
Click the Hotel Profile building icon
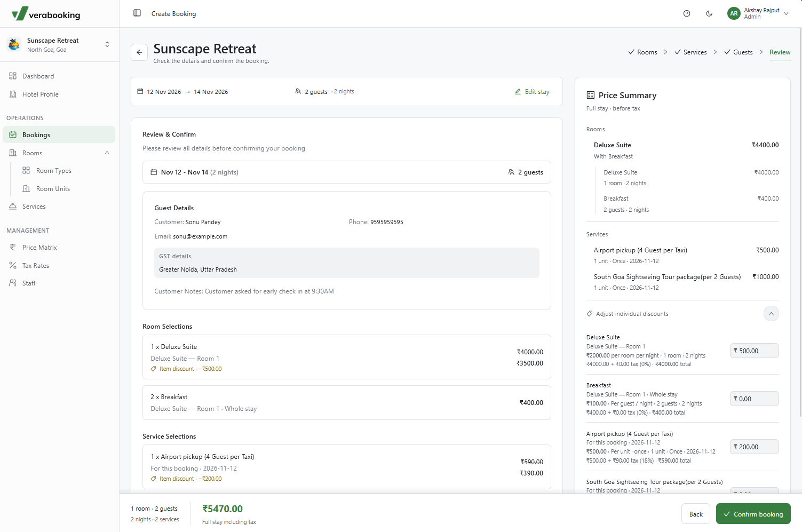click(x=13, y=94)
